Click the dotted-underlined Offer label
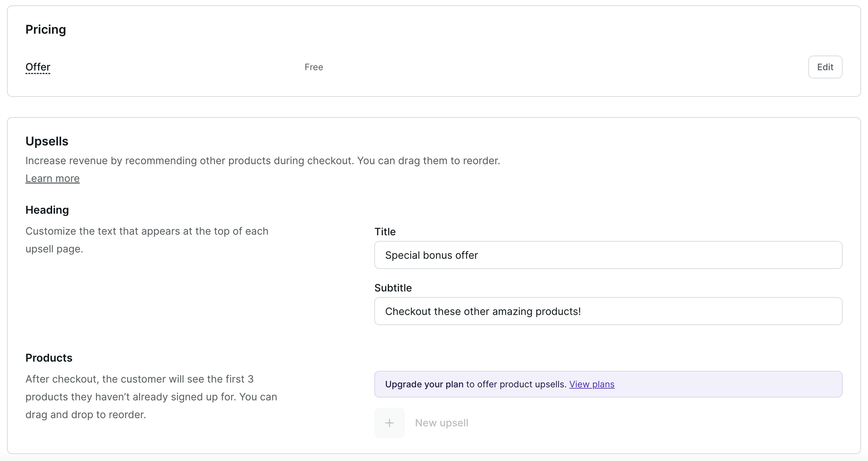 pos(38,67)
